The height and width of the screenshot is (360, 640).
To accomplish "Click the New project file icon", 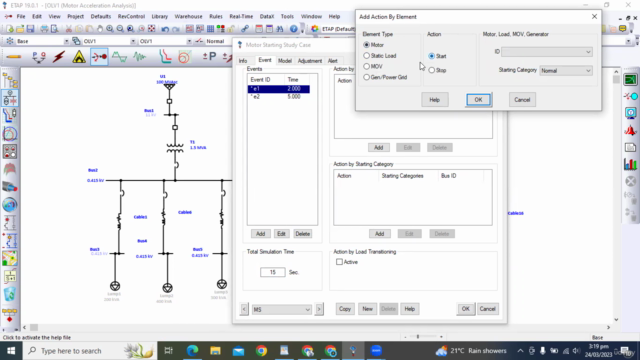I will point(9,29).
